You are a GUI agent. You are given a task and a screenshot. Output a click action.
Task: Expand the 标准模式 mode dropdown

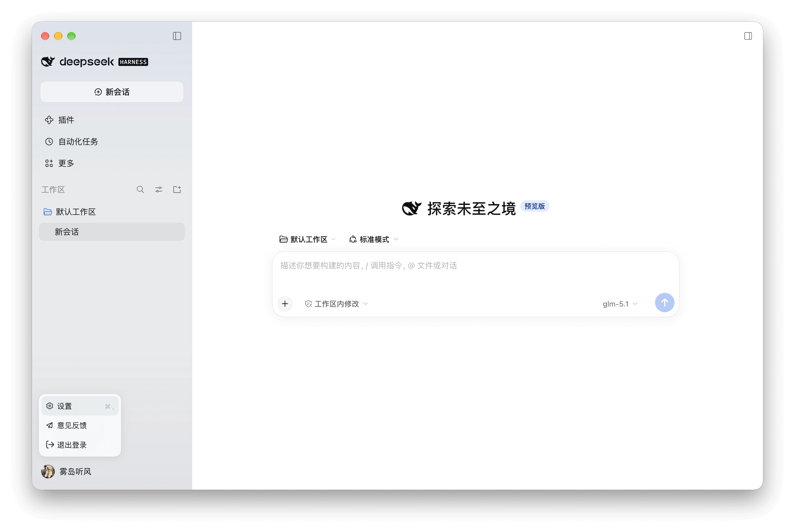click(x=374, y=239)
